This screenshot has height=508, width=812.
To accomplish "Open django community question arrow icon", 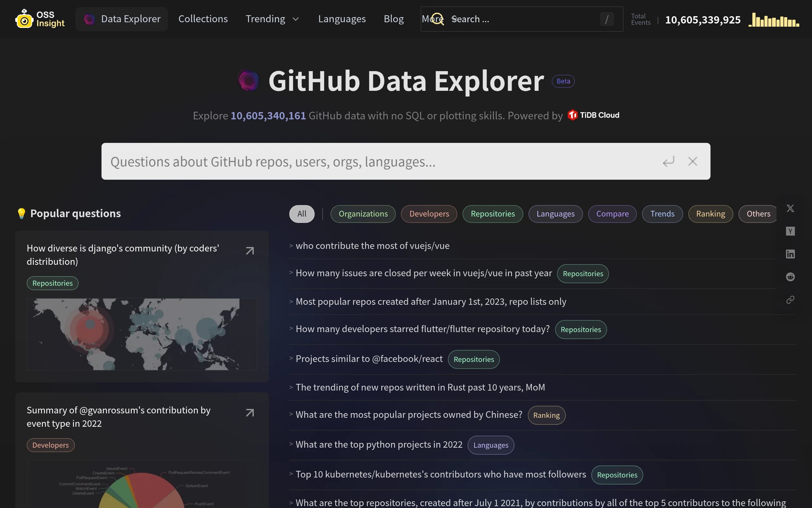I will point(250,251).
